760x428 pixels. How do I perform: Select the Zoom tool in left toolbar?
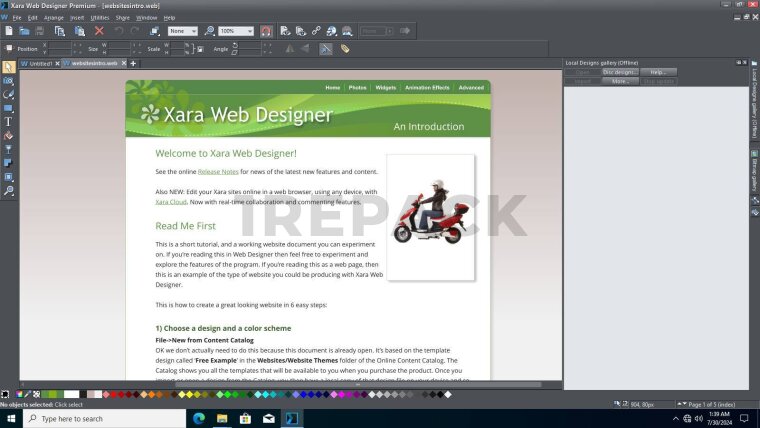[x=8, y=190]
